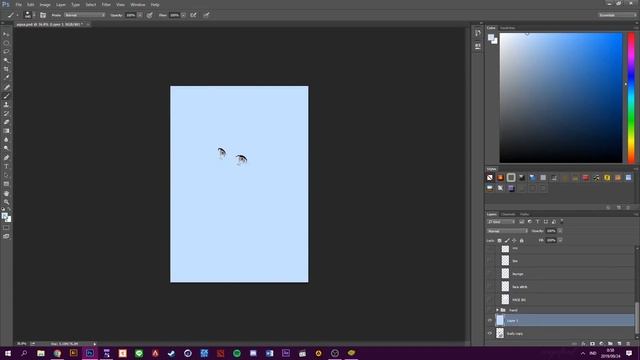
Task: Show the face white layer
Action: (x=490, y=287)
